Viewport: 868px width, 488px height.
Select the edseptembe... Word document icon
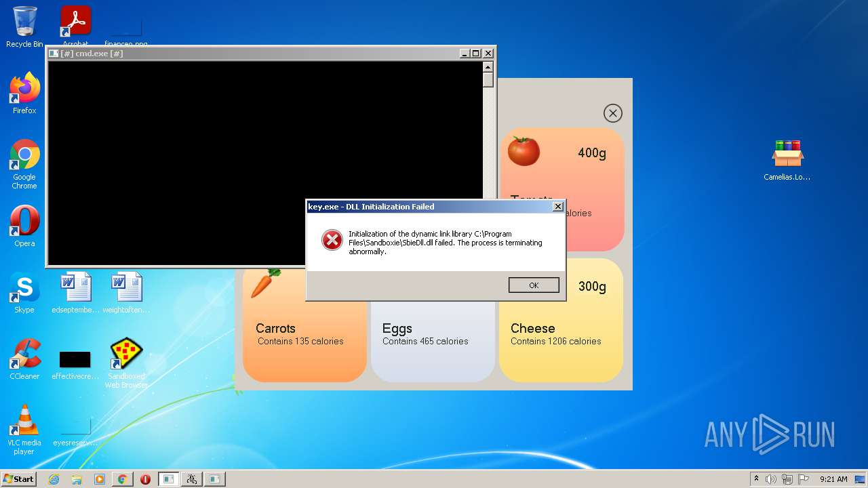(x=75, y=293)
